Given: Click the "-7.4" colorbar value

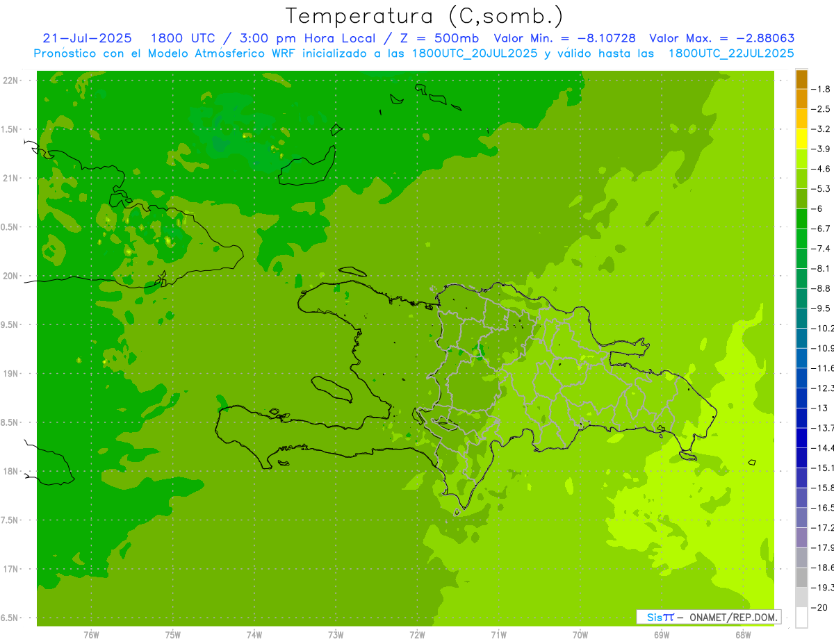Looking at the screenshot, I should coord(821,248).
